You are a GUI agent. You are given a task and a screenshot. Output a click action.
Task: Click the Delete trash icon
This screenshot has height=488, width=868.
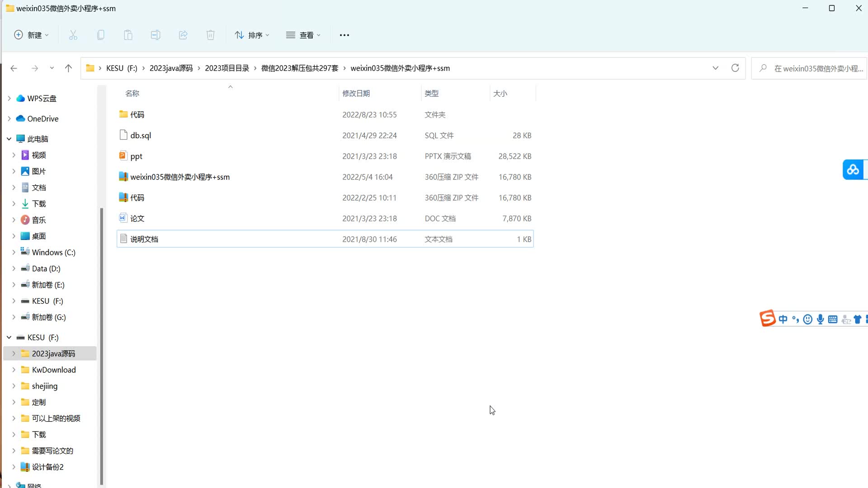tap(211, 35)
